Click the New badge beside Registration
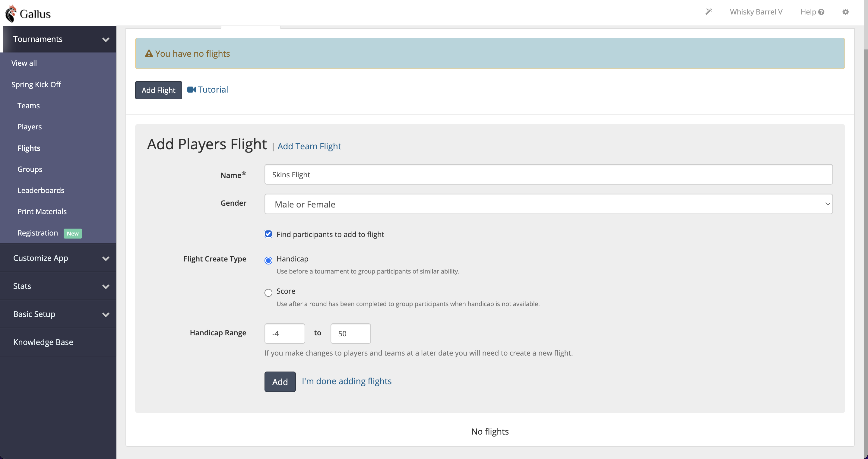 (73, 233)
